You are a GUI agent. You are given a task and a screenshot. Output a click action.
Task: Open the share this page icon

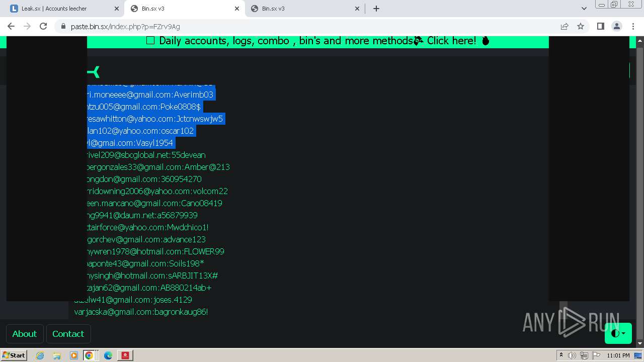[x=565, y=26]
